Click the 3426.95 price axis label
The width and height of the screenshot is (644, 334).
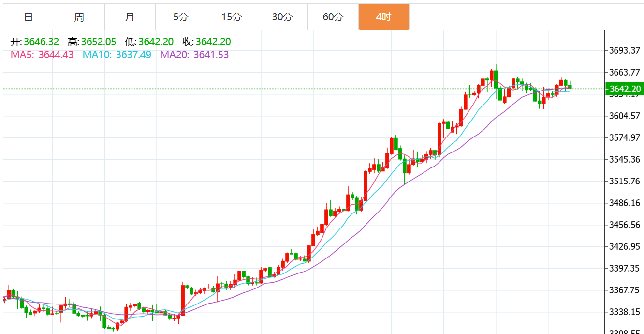[625, 246]
